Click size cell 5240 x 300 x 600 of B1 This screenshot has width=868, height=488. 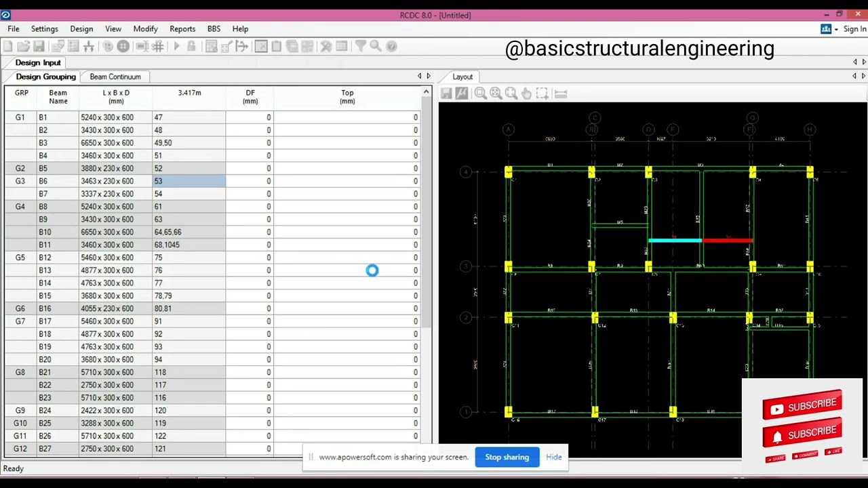115,117
